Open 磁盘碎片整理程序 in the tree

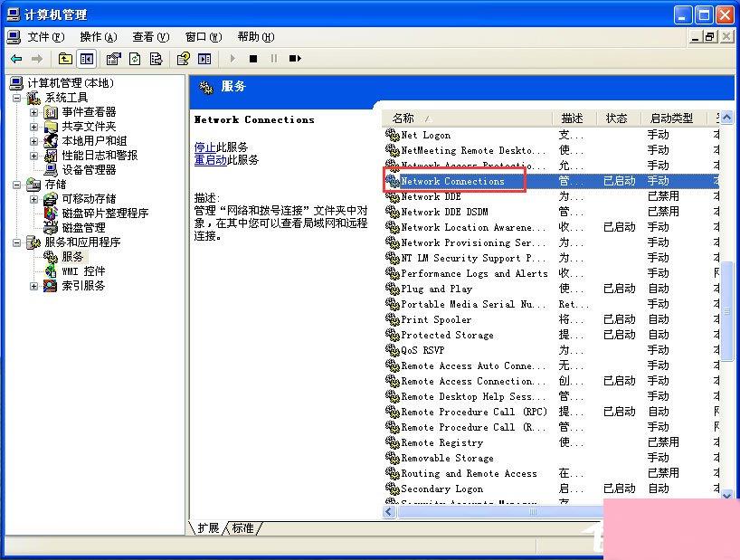coord(105,214)
